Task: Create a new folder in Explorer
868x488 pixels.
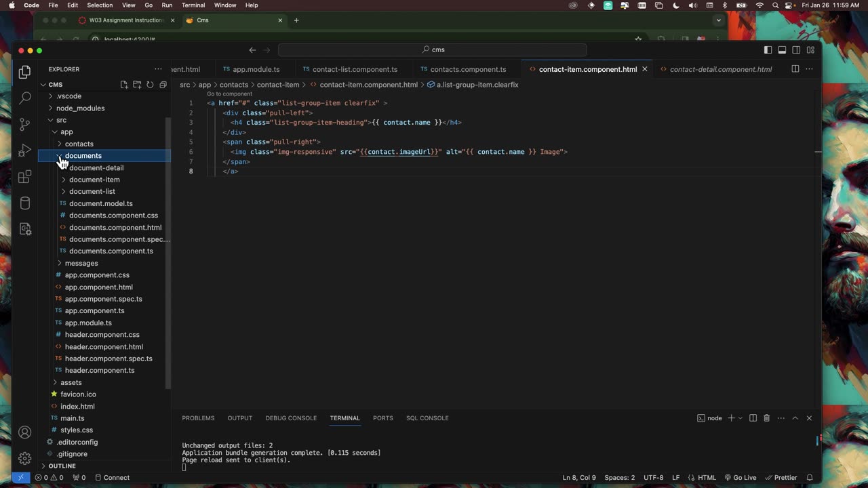Action: coord(137,85)
